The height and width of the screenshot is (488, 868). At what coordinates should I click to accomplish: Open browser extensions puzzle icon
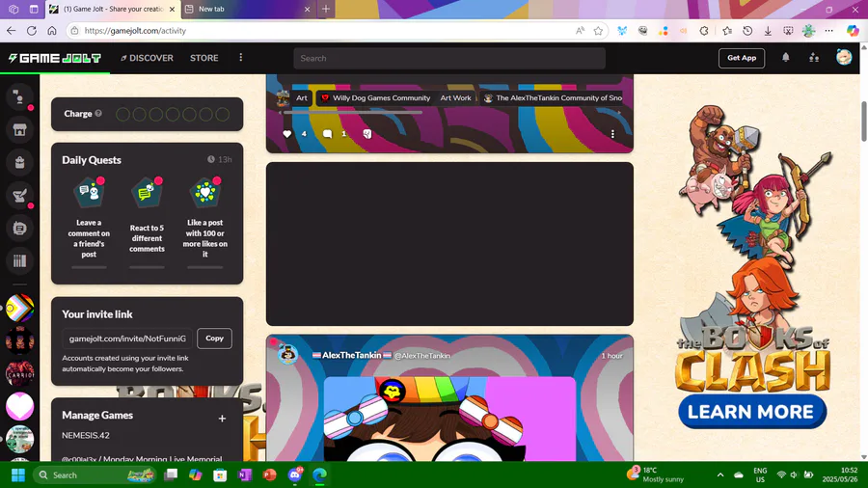click(x=704, y=31)
